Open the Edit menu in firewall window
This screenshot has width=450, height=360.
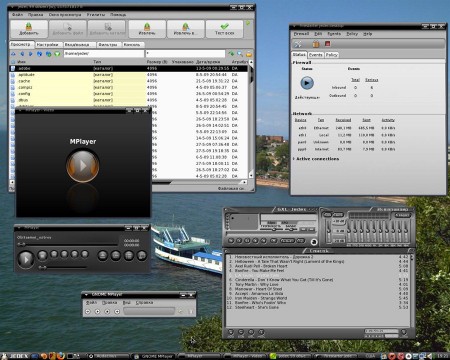coord(318,34)
